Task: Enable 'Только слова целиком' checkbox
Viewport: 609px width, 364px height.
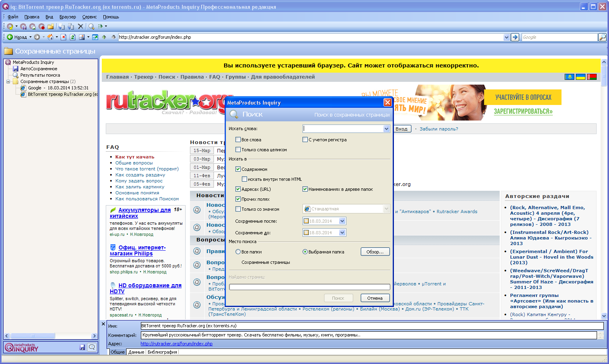Action: (x=238, y=150)
